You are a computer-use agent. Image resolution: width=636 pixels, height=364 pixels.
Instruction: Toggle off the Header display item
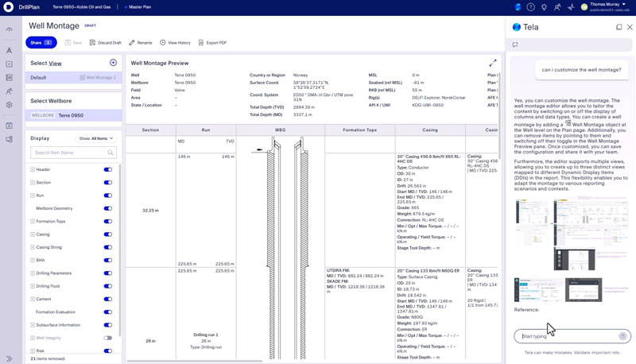(x=108, y=169)
